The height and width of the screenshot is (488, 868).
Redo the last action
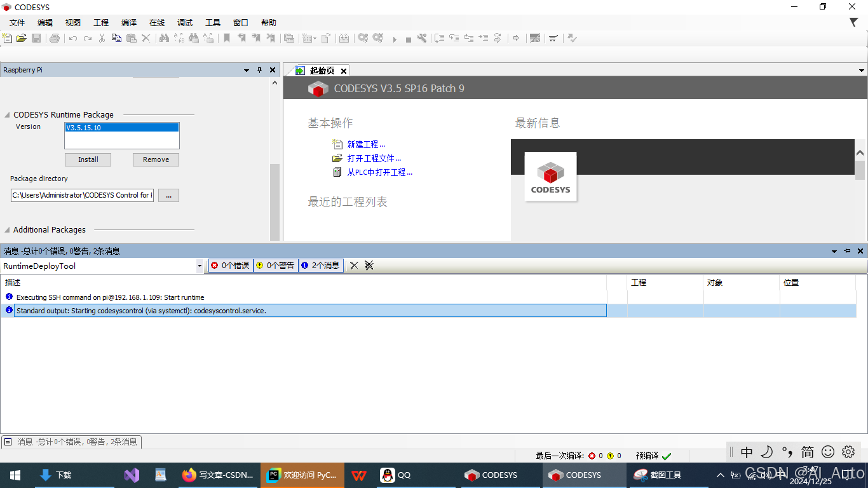coord(88,38)
